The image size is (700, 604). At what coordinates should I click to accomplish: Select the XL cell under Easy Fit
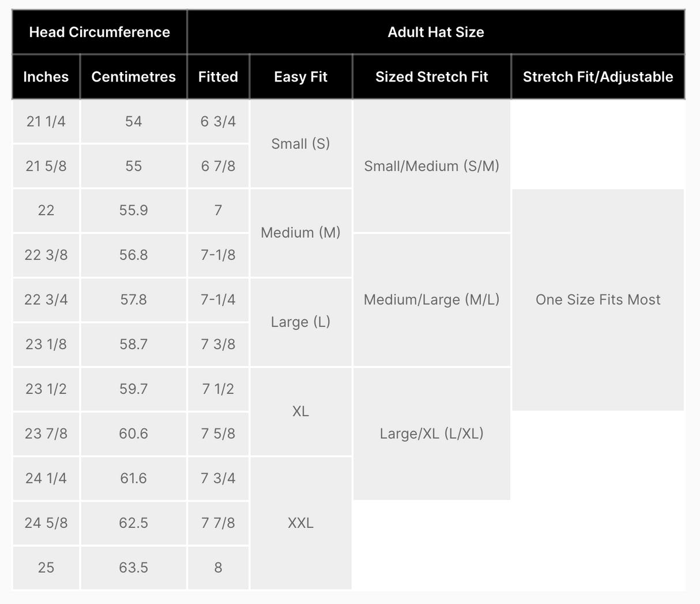pyautogui.click(x=300, y=411)
